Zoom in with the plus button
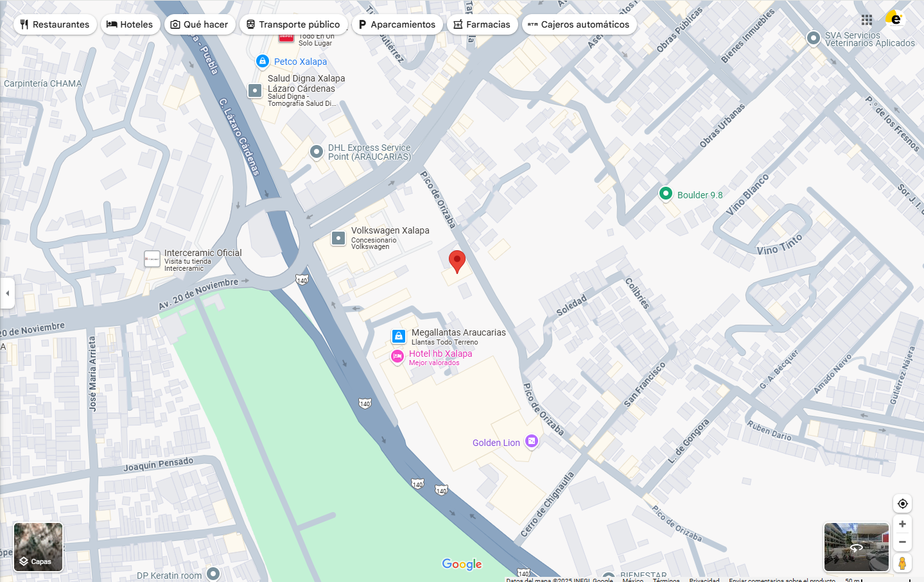924x582 pixels. pos(902,524)
